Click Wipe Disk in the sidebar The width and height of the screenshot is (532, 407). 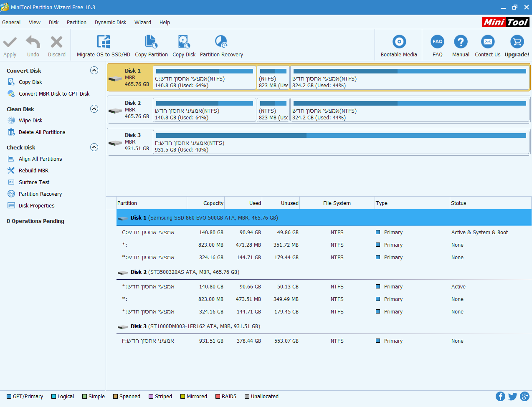[x=30, y=121]
